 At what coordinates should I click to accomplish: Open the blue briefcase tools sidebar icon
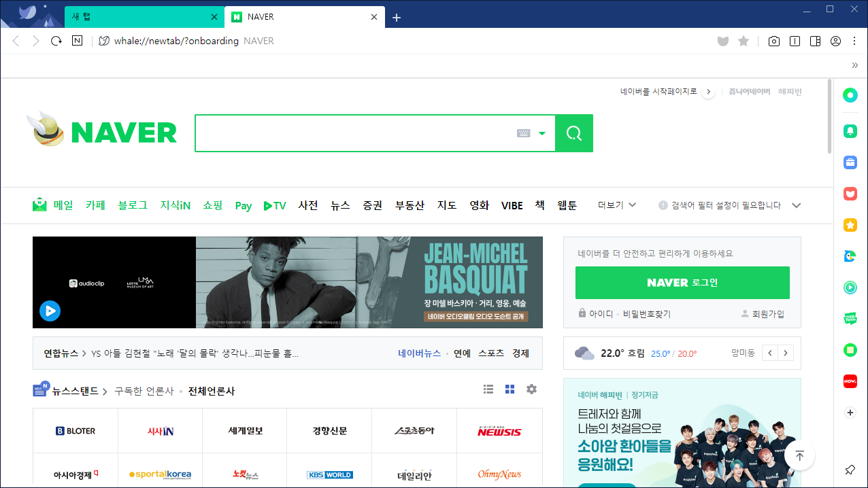tap(850, 162)
